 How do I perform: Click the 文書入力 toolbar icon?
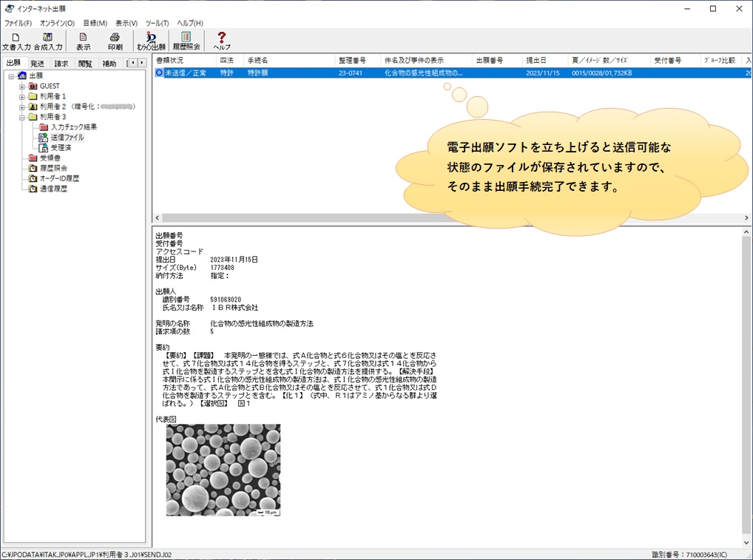coord(16,41)
